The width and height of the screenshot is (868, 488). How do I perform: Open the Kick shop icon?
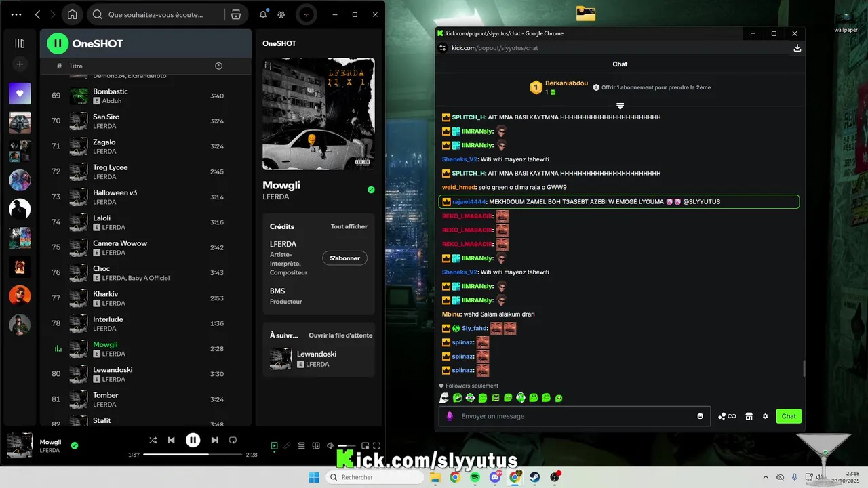pyautogui.click(x=749, y=416)
